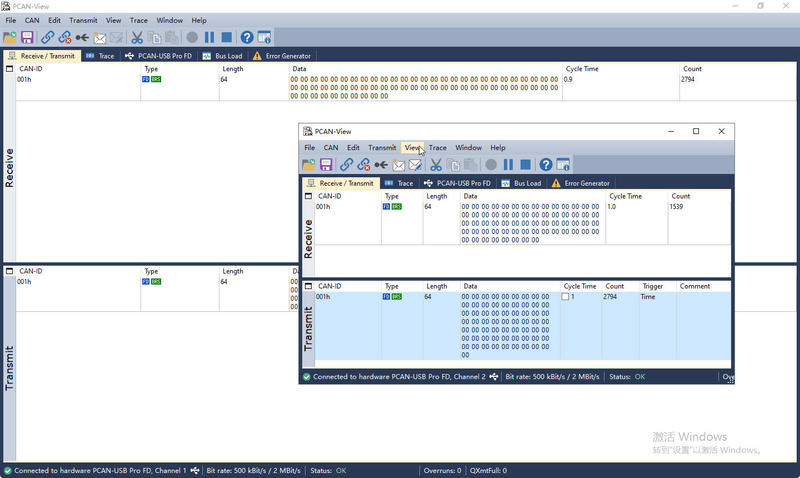Viewport: 800px width, 478px height.
Task: Click box beside CAN-ID in front Transmit header
Action: coord(308,286)
